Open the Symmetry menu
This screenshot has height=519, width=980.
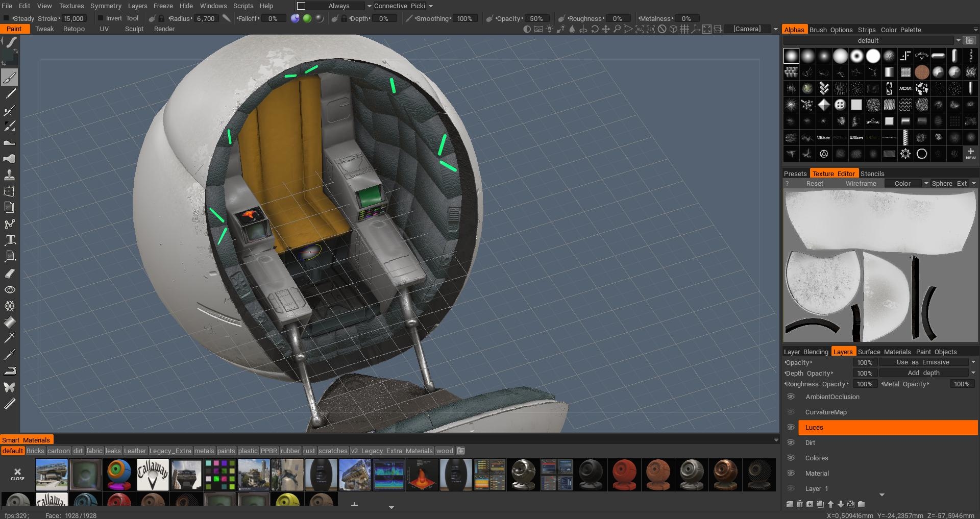pos(106,6)
